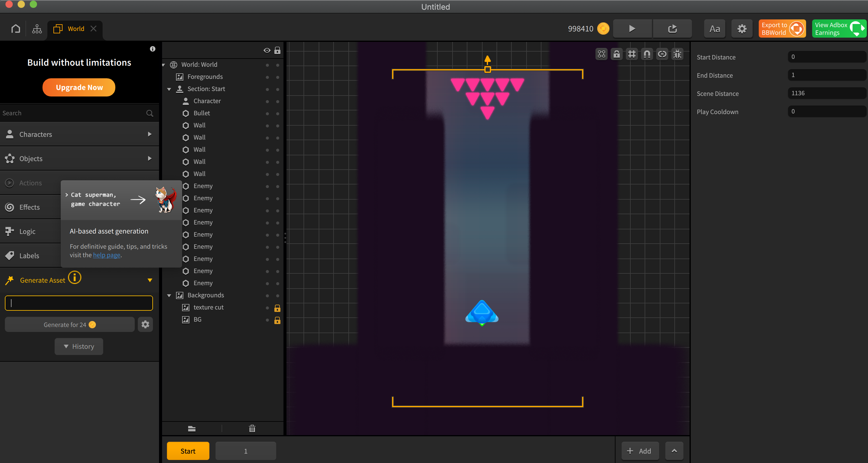Unlock the BG background layer
Viewport: 868px width, 463px height.
coord(277,320)
